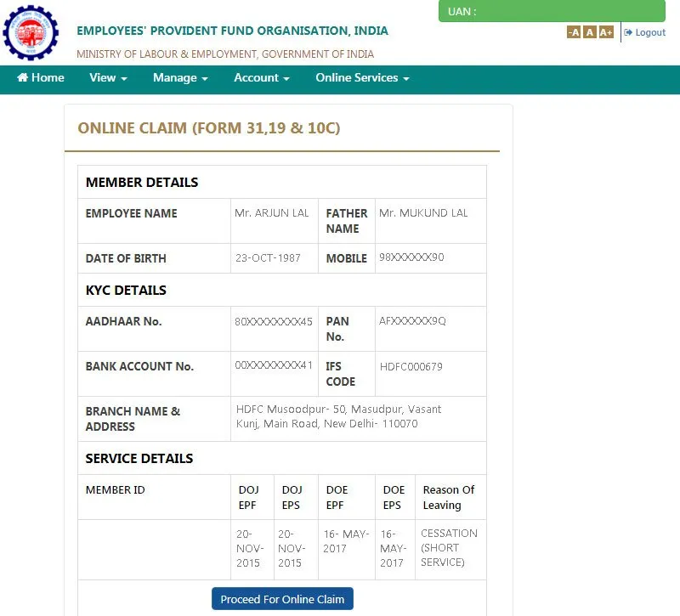The image size is (680, 616).
Task: Click the ONLINE CLAIM (FORM 31,19 & 10C) title
Action: coord(209,128)
